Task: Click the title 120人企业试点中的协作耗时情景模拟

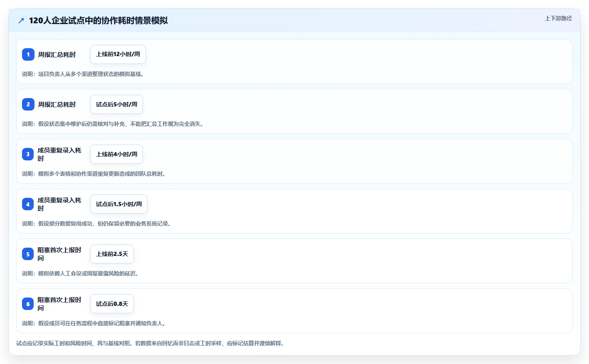Action: coord(99,20)
